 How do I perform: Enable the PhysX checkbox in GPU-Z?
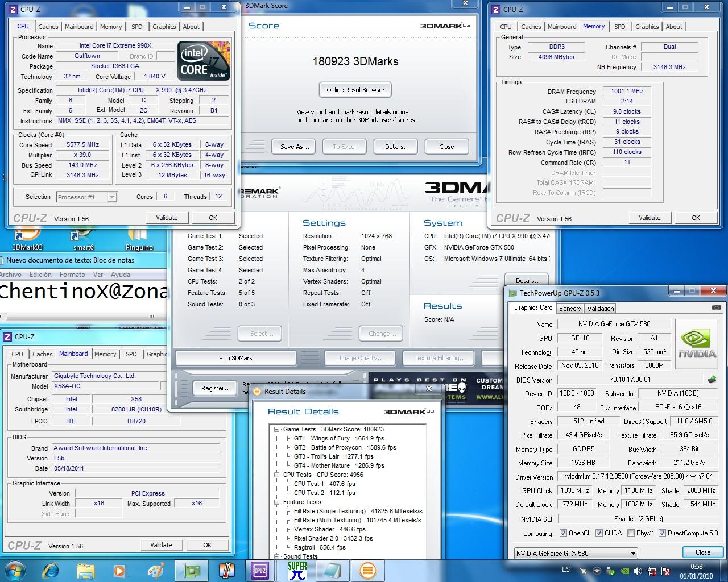click(631, 533)
